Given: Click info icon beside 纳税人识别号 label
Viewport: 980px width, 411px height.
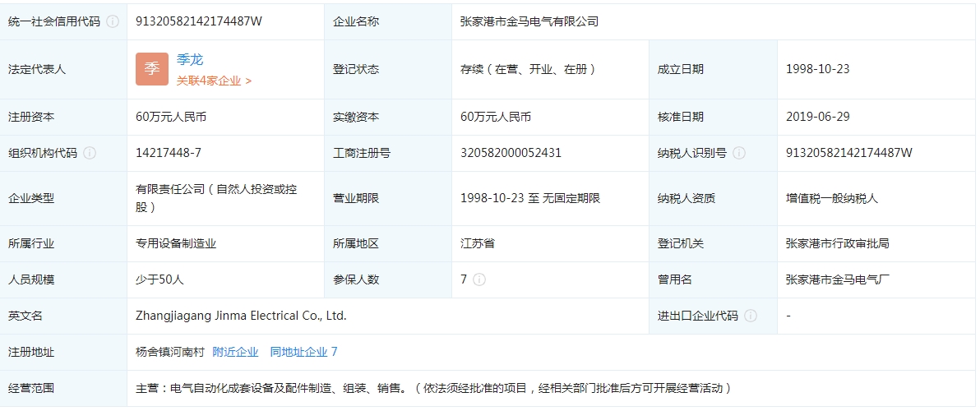Looking at the screenshot, I should [x=739, y=153].
